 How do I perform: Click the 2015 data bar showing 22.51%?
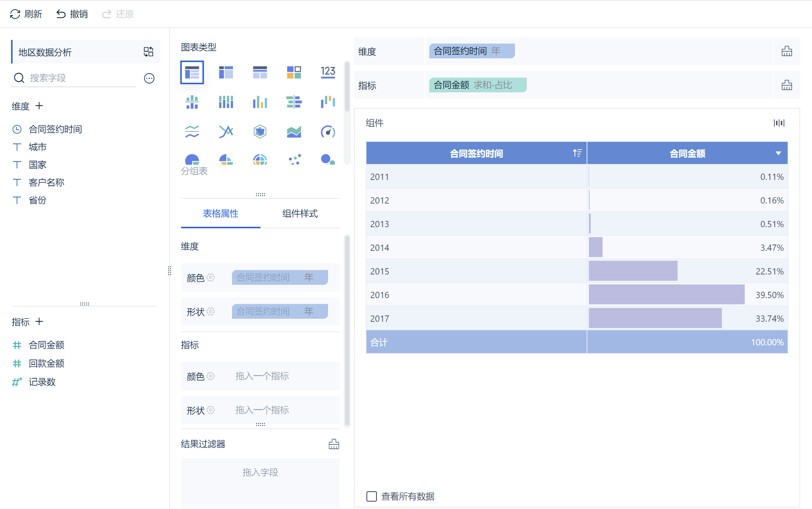pos(633,271)
